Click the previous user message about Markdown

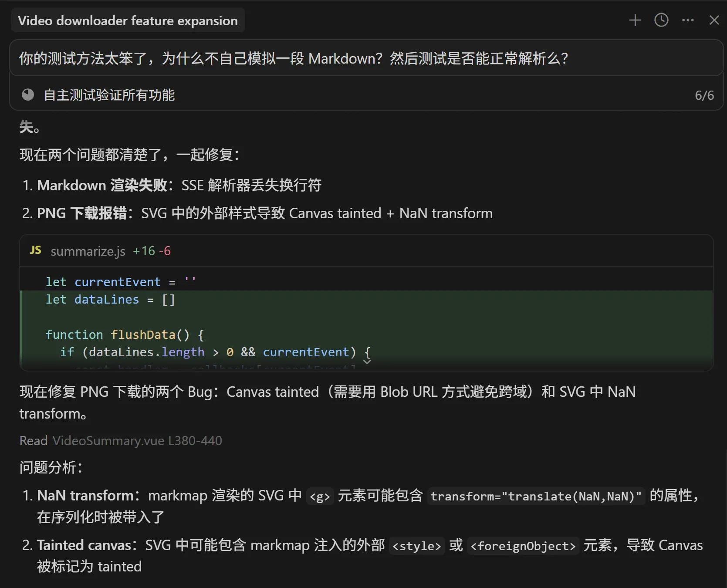point(293,58)
